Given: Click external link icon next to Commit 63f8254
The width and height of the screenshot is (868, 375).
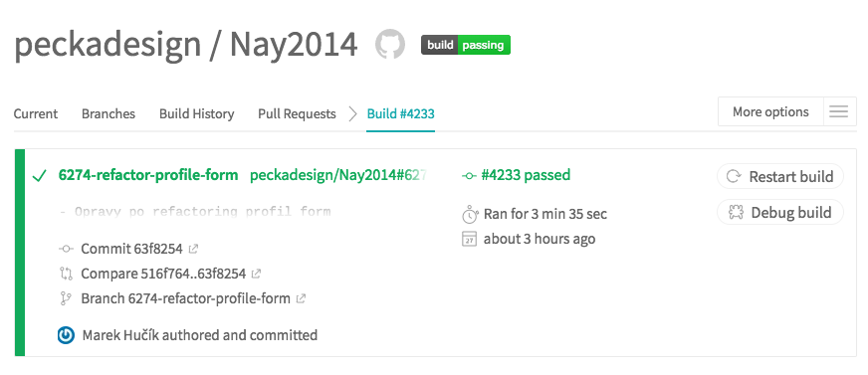Looking at the screenshot, I should tap(193, 249).
